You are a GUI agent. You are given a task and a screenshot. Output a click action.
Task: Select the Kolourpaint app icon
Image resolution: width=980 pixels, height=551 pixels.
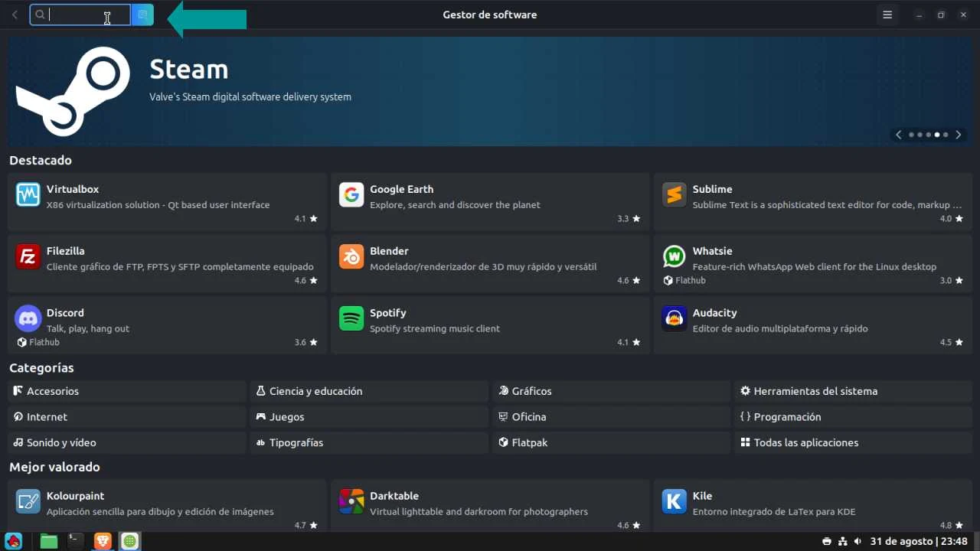click(28, 501)
